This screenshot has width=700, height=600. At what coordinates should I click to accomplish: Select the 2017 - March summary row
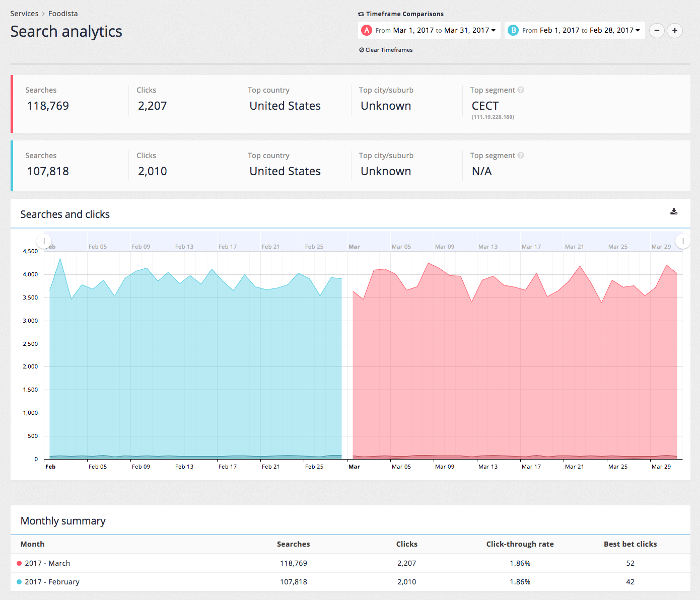click(x=49, y=563)
